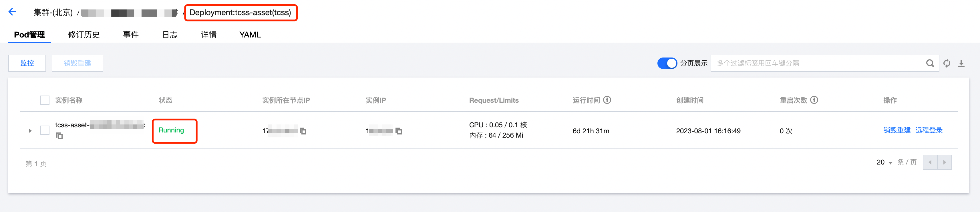Copy the tcss-asset pod name
The height and width of the screenshot is (212, 980).
pyautogui.click(x=59, y=136)
